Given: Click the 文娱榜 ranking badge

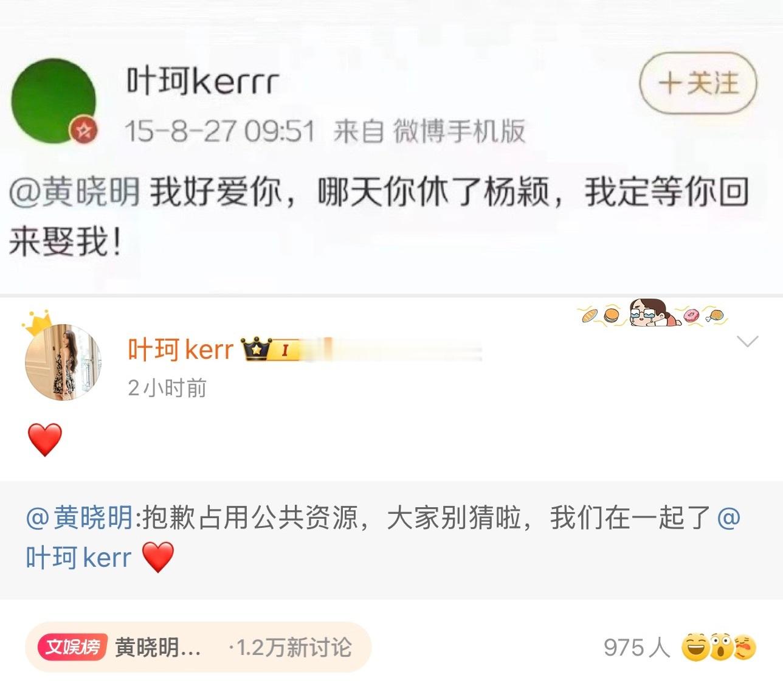Looking at the screenshot, I should (x=73, y=647).
